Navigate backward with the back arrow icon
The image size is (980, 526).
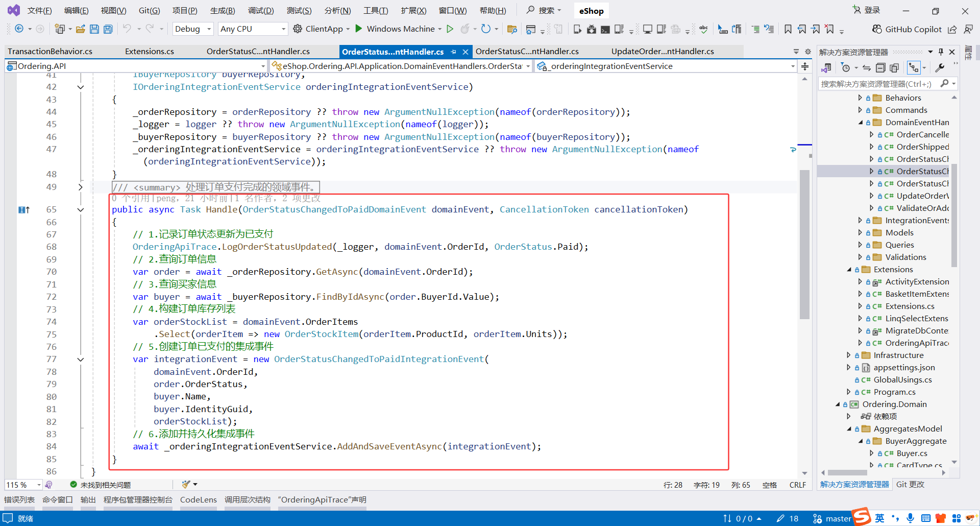coord(19,29)
